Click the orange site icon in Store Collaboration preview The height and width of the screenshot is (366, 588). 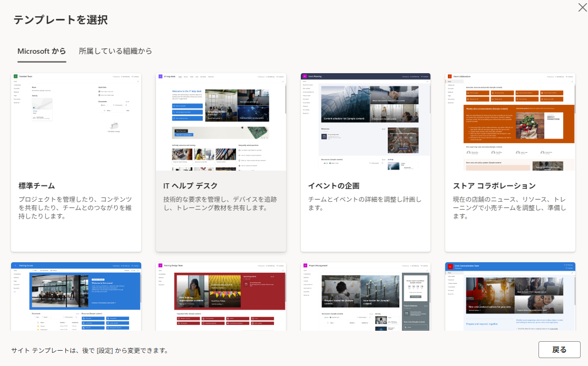[x=449, y=76]
